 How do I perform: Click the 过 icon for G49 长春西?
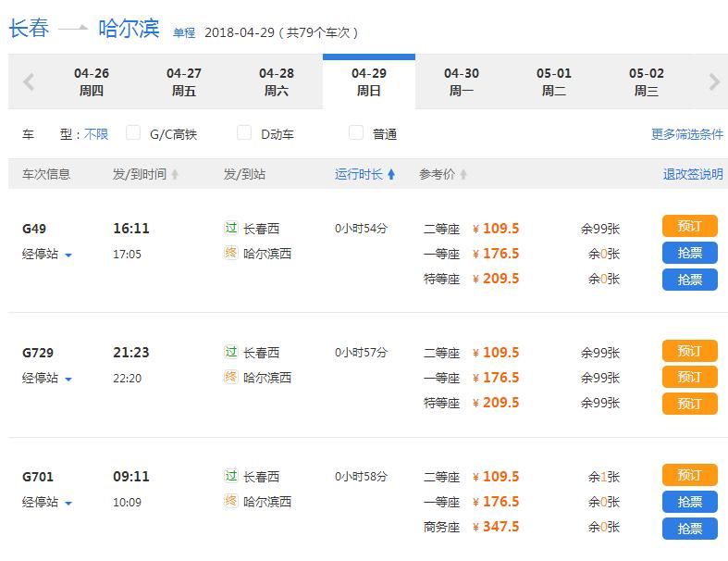click(x=231, y=228)
